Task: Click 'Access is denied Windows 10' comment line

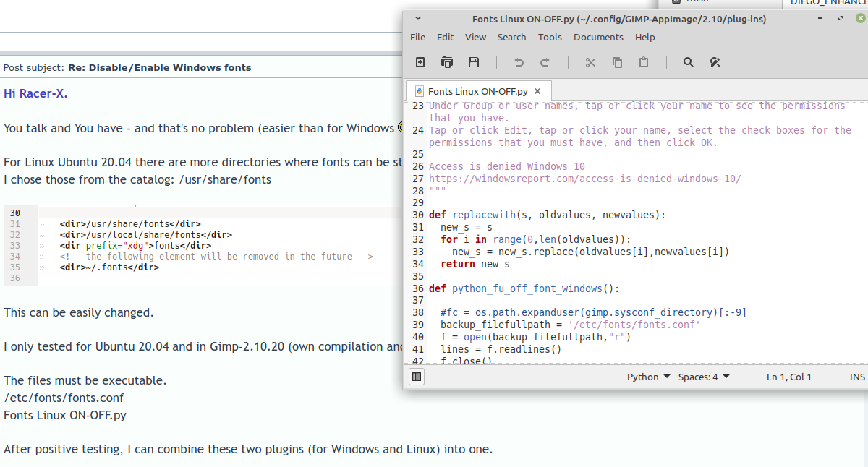Action: pyautogui.click(x=507, y=166)
